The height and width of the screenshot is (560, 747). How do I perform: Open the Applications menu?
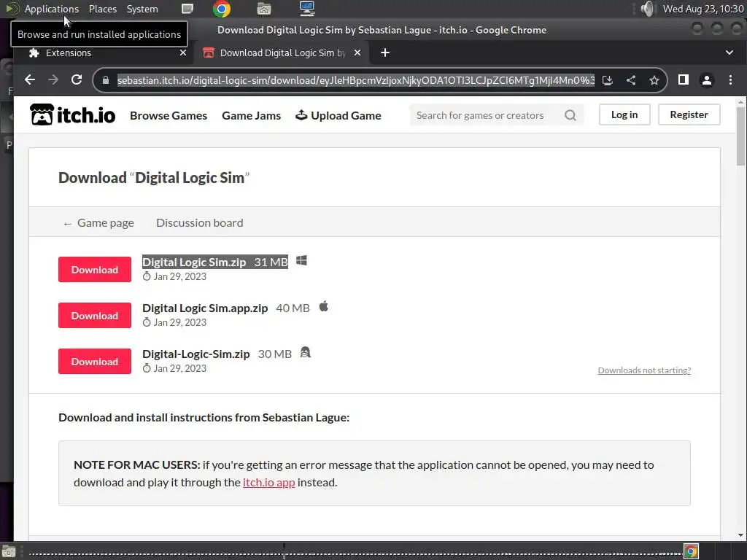[52, 9]
